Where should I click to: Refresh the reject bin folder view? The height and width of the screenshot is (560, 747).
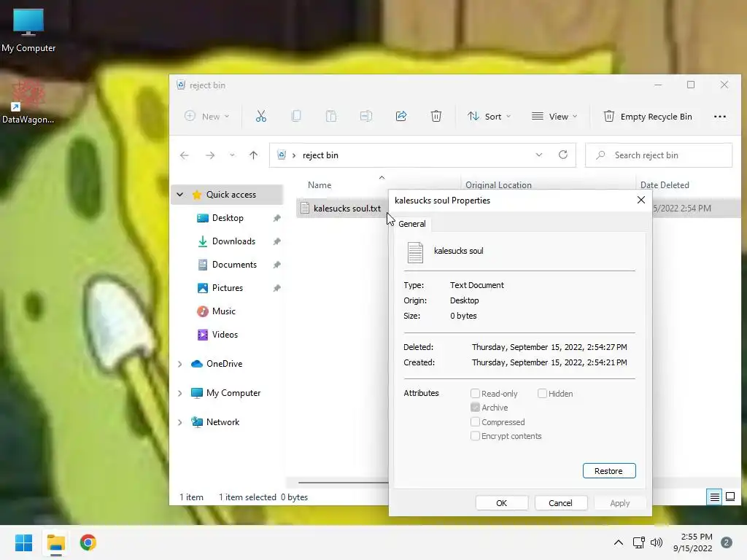click(x=563, y=155)
